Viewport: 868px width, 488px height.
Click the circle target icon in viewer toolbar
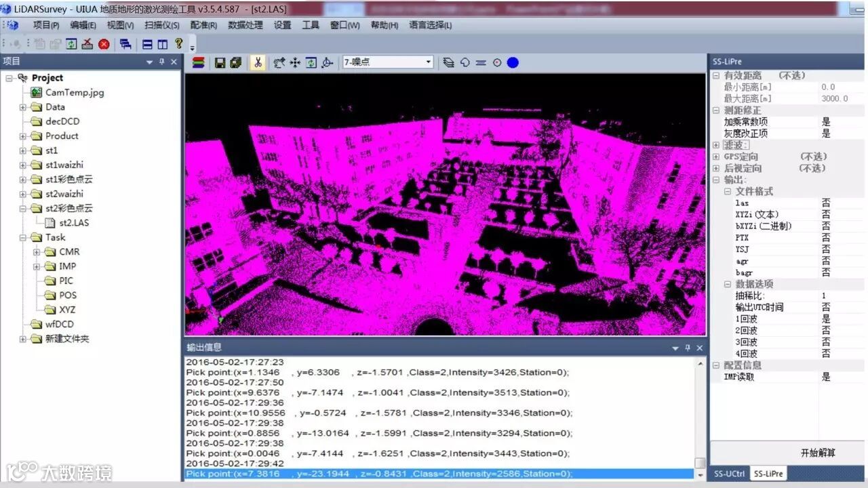tap(497, 62)
